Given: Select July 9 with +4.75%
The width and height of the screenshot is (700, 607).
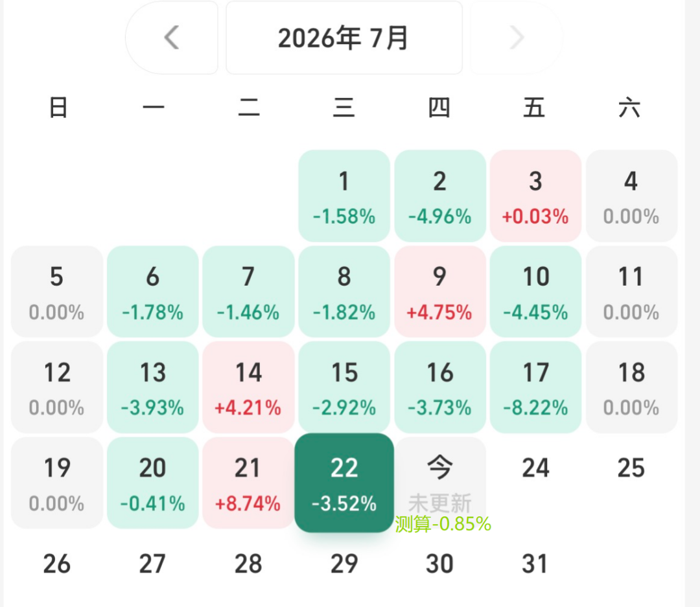Looking at the screenshot, I should [440, 292].
